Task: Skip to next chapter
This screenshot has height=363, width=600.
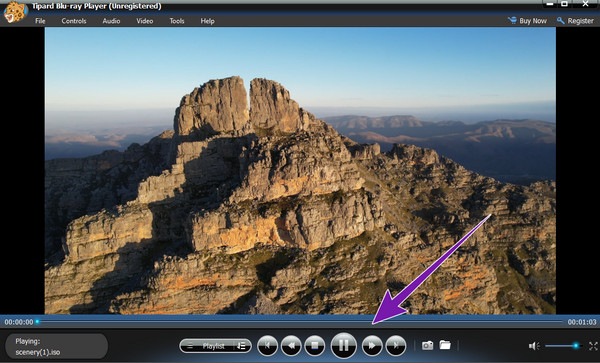Action: pos(395,345)
